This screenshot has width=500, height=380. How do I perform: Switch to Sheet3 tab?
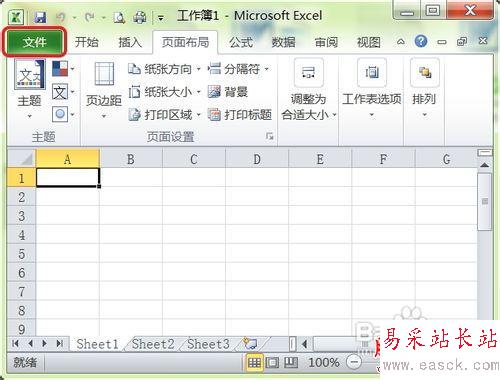[208, 344]
